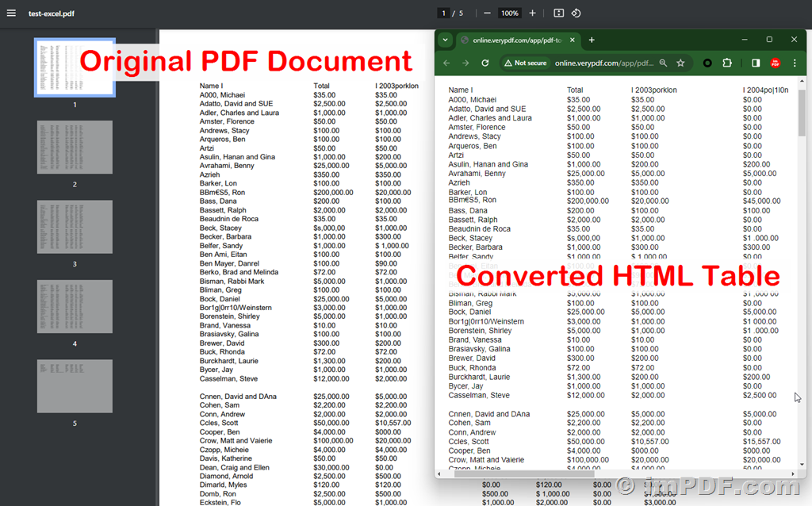Edit the current page number field
The height and width of the screenshot is (506, 812).
[x=443, y=13]
